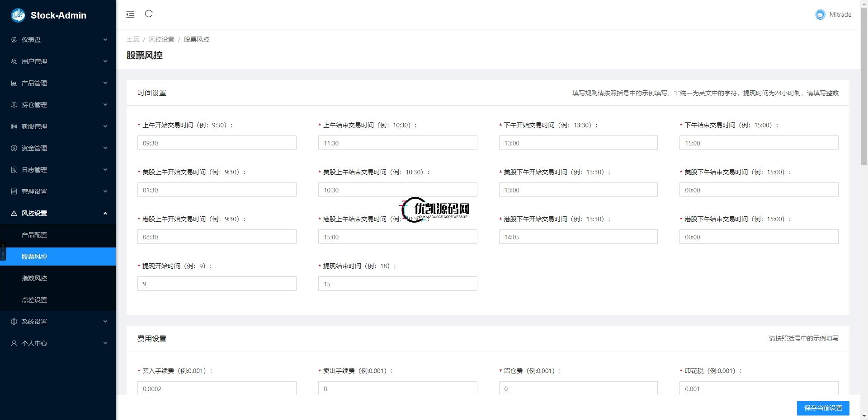The height and width of the screenshot is (420, 868).
Task: Click the chart icon for 产品管理
Action: coord(14,83)
